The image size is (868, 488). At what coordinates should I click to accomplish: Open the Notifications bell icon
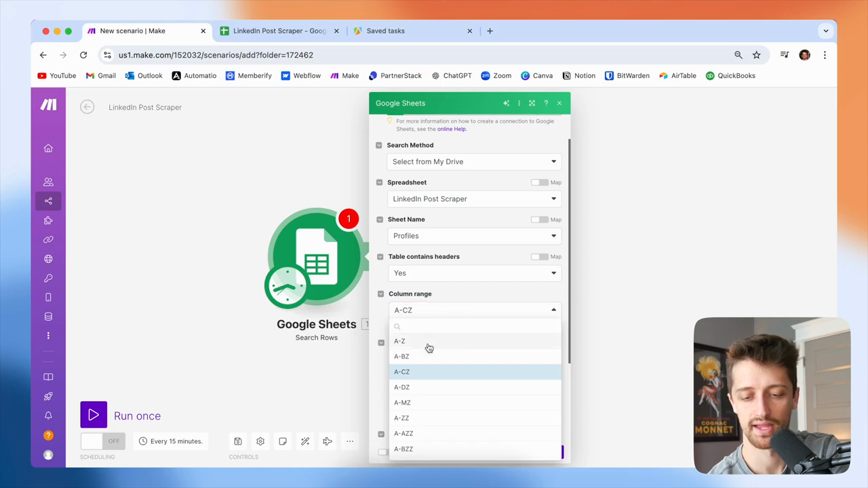tap(48, 415)
